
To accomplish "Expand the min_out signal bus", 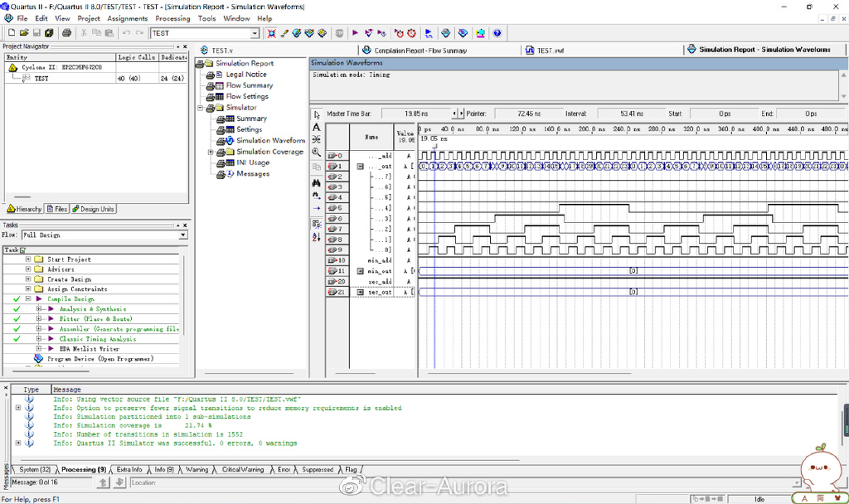I will click(360, 271).
